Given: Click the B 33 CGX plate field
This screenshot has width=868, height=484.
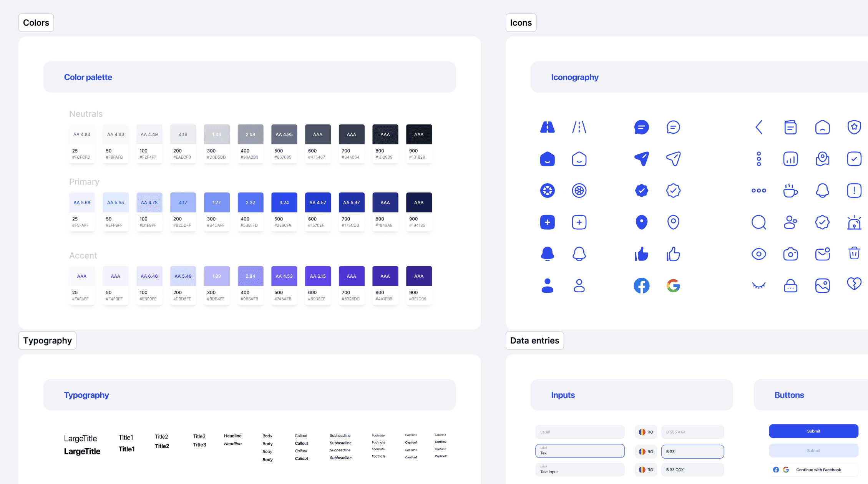Looking at the screenshot, I should tap(692, 470).
